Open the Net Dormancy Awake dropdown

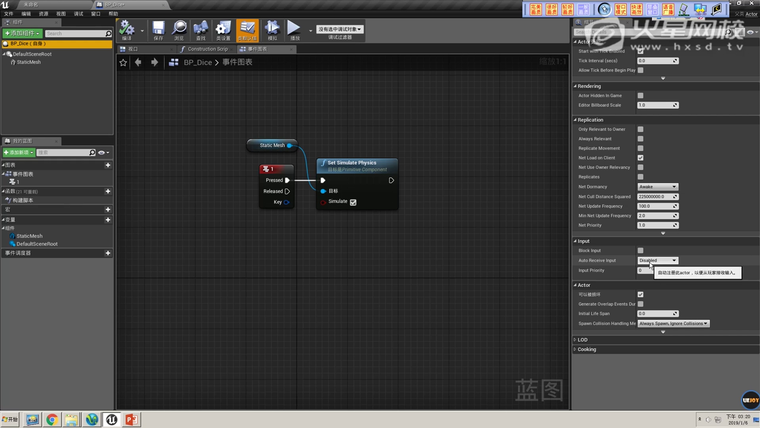point(658,186)
